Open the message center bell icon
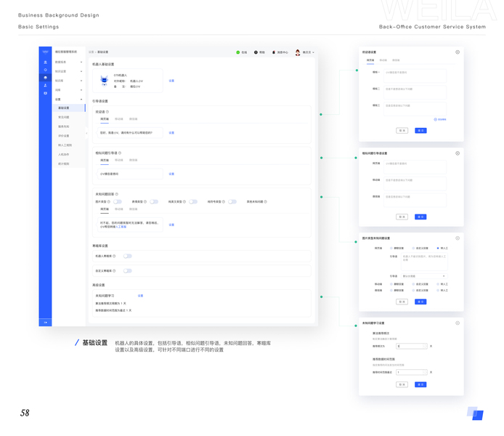This screenshot has width=504, height=436. [x=274, y=52]
